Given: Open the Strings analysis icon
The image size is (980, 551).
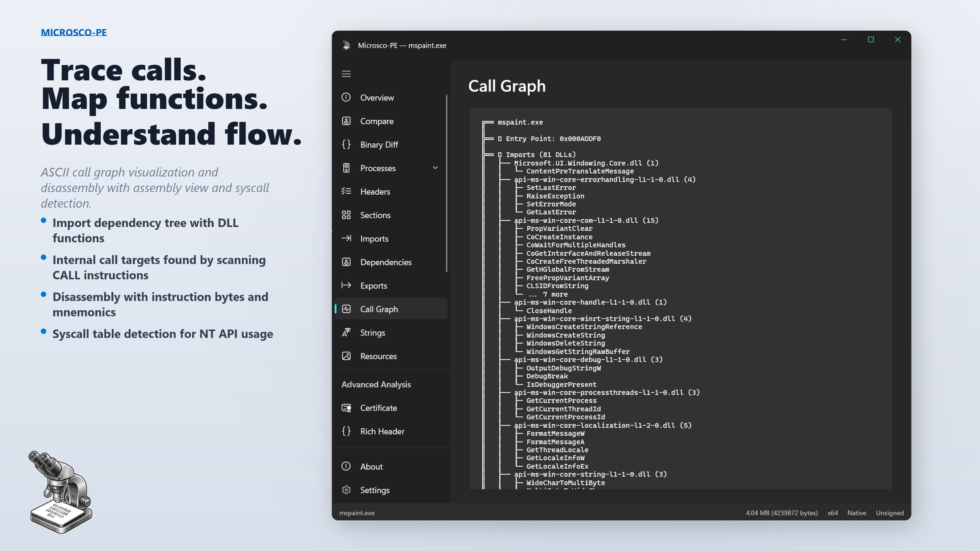Looking at the screenshot, I should (346, 333).
